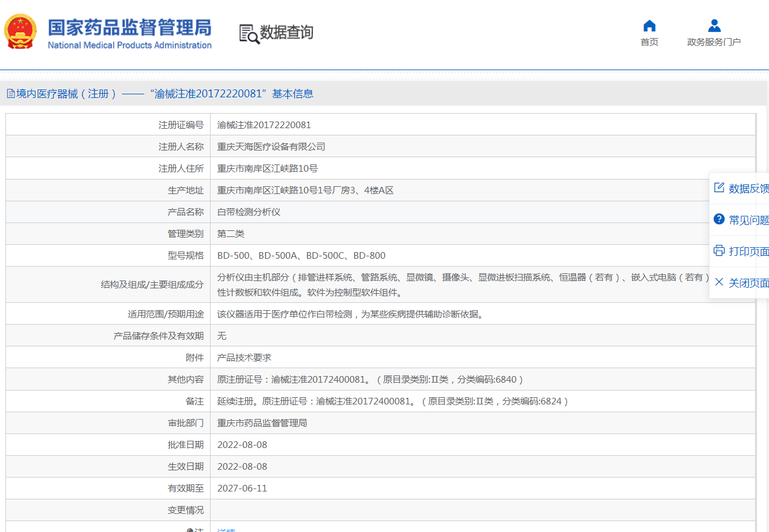
Task: Open 常见问题 via its question mark icon
Action: 719,219
